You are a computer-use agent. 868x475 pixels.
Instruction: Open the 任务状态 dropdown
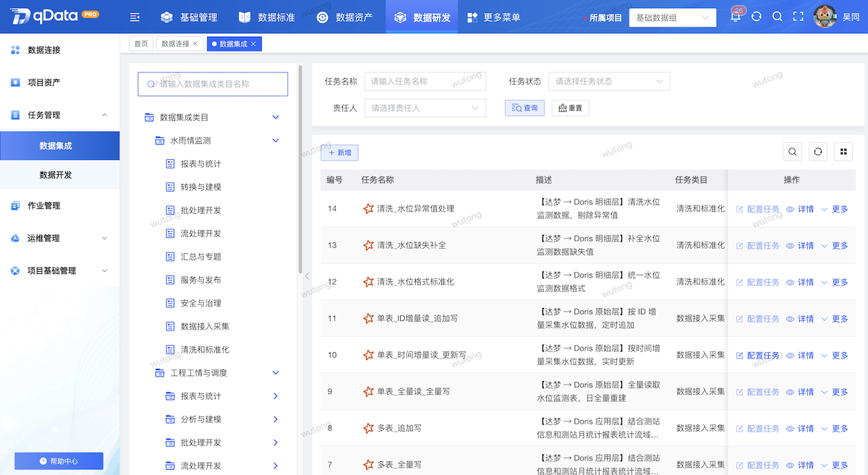[x=608, y=82]
